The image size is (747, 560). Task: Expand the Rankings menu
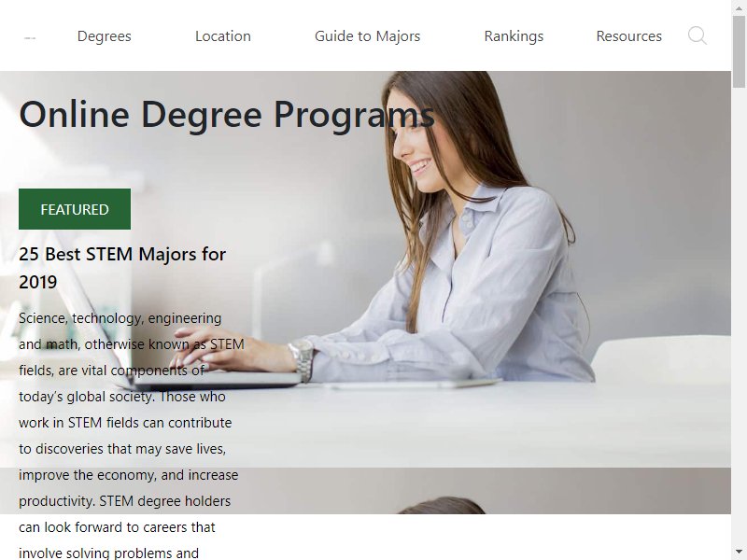(x=514, y=36)
